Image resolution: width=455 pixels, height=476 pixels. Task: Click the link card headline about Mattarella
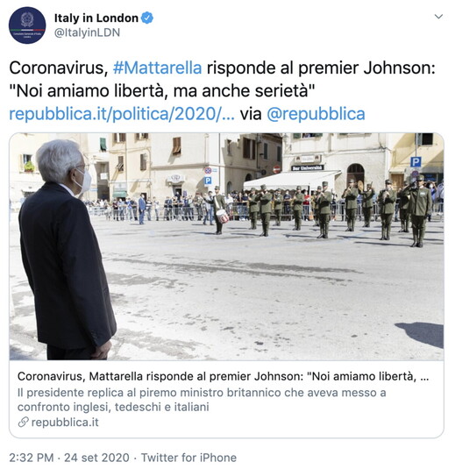[x=223, y=376]
